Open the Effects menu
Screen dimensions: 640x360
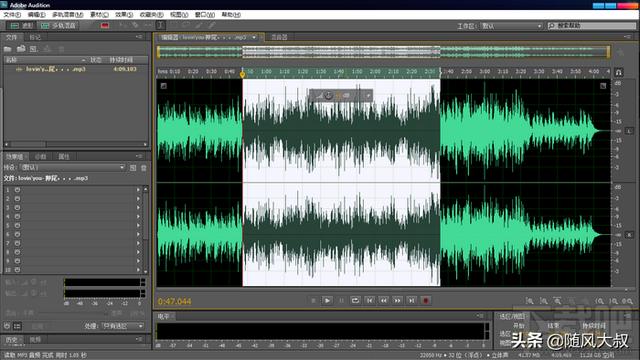click(x=124, y=15)
